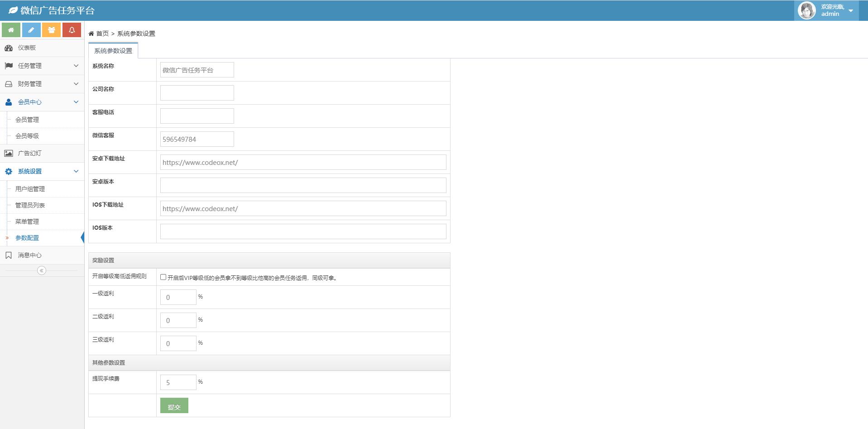Open the admin user dropdown arrow
868x429 pixels.
coord(851,10)
